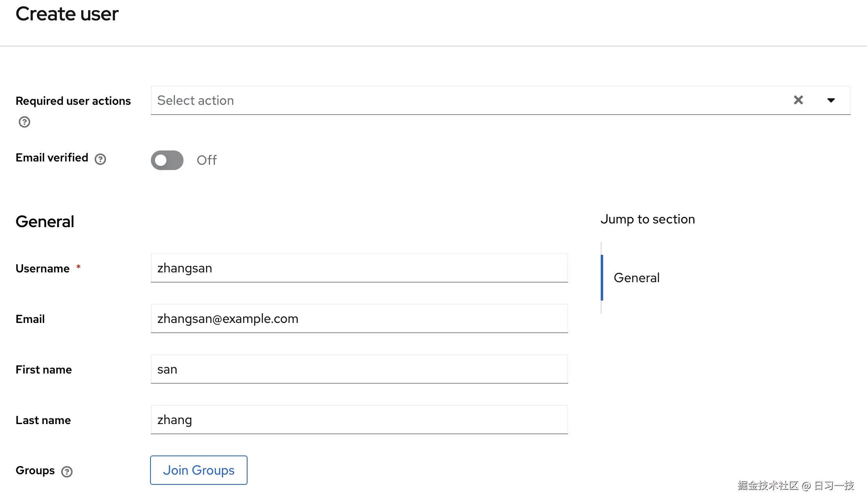Click the Last name label text
The image size is (867, 504).
pyautogui.click(x=43, y=420)
